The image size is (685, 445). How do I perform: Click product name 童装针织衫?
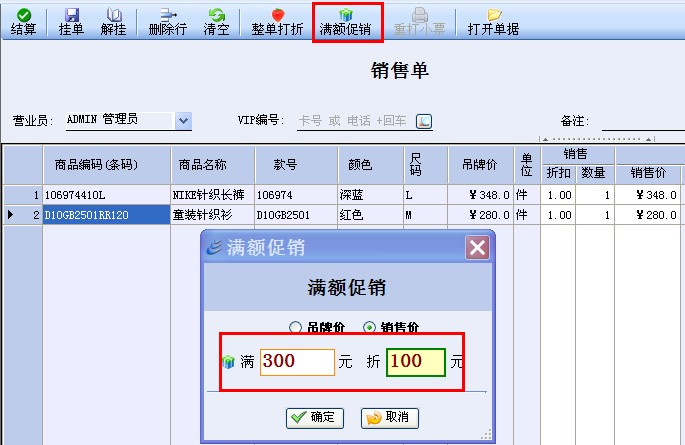pos(212,215)
